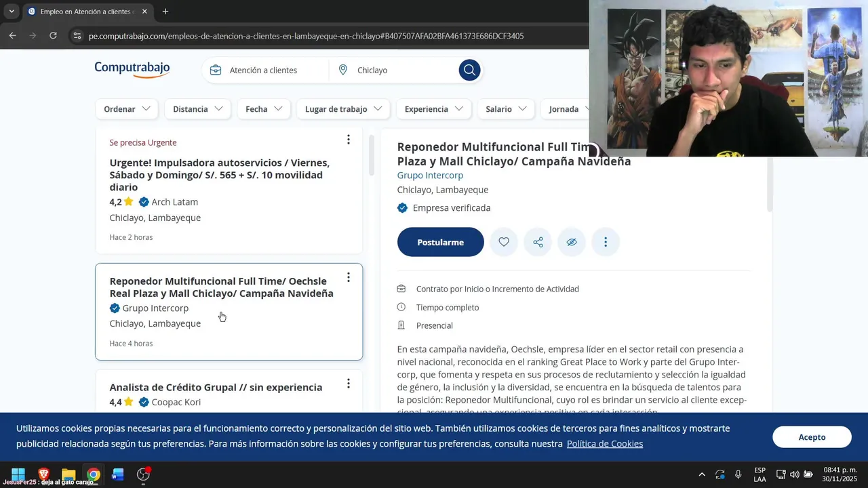Click Contrato por Inicio o Incremento de Actividad
The height and width of the screenshot is (488, 868).
pos(498,289)
